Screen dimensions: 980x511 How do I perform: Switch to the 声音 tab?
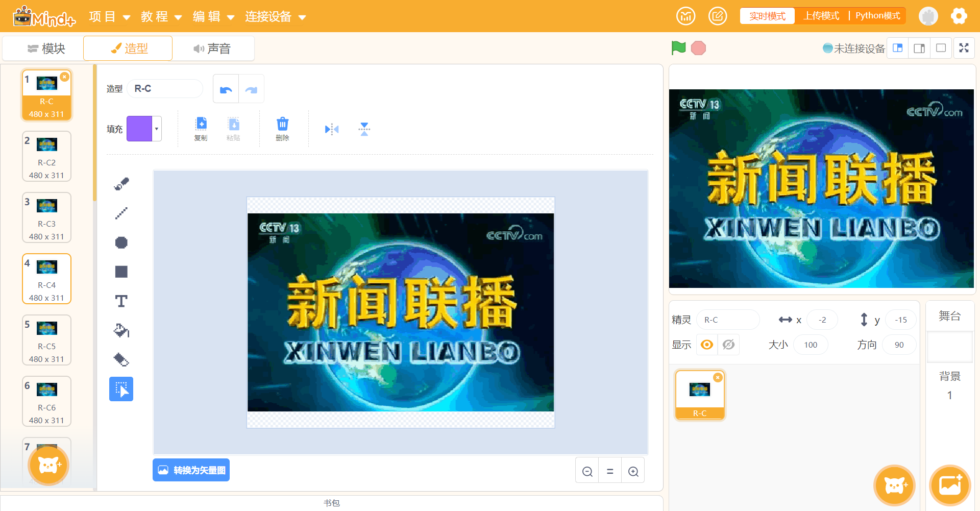212,48
